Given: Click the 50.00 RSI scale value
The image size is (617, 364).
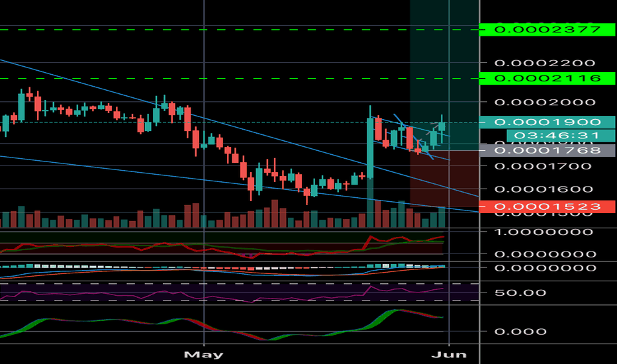Looking at the screenshot, I should pyautogui.click(x=520, y=293).
